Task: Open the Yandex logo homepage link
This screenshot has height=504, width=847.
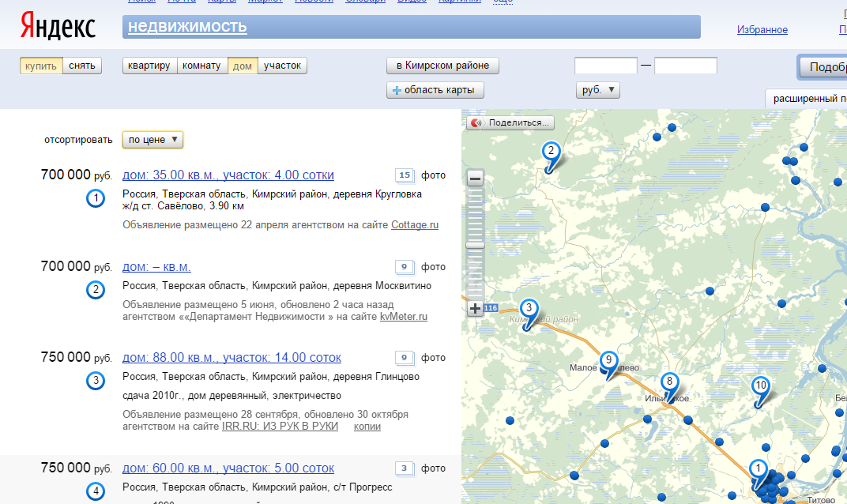Action: 57,26
